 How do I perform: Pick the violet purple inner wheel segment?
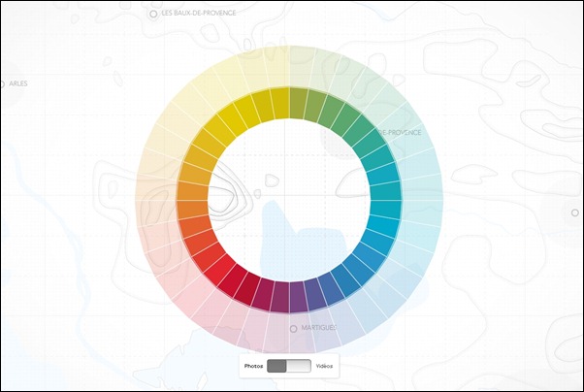click(299, 297)
